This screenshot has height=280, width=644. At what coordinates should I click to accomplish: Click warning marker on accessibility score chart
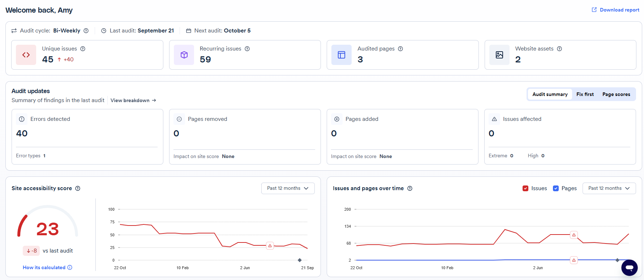tap(270, 246)
